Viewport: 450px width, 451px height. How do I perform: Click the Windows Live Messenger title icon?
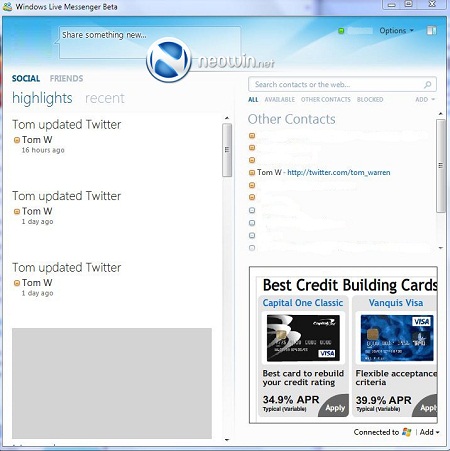[7, 7]
